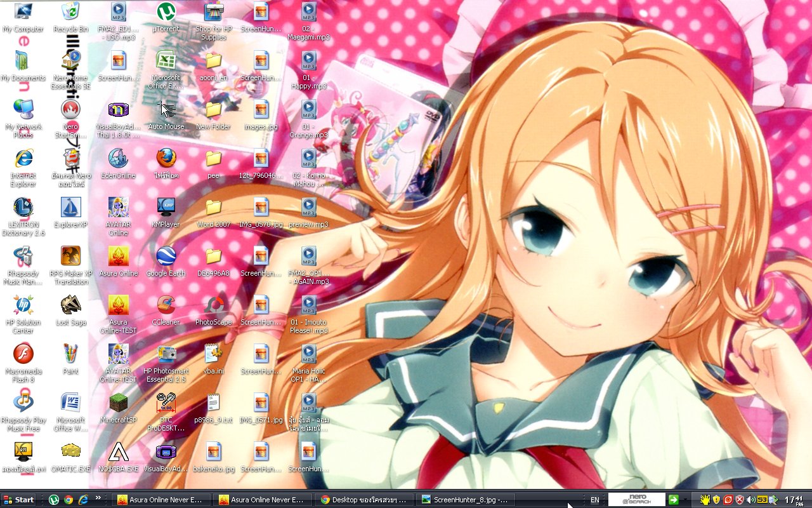
Task: Select the p8986_9.txt file
Action: pyautogui.click(x=213, y=408)
